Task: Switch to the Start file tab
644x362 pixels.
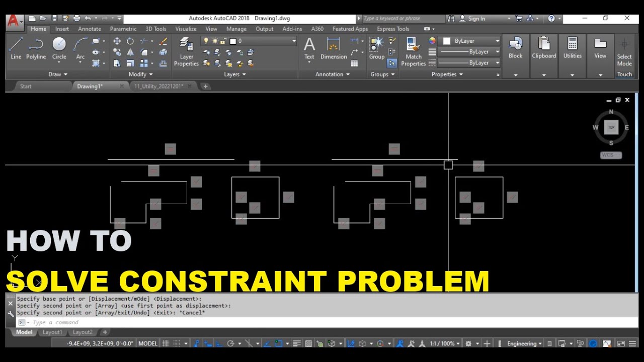Action: pos(26,86)
